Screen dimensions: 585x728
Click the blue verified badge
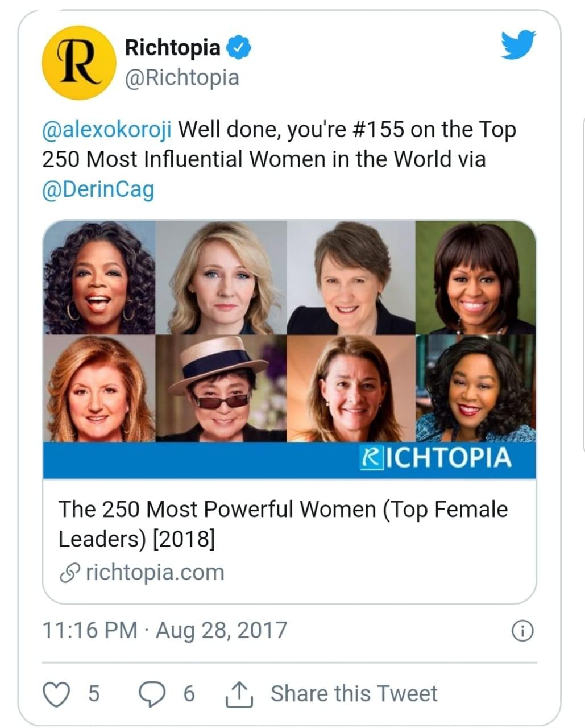(239, 48)
